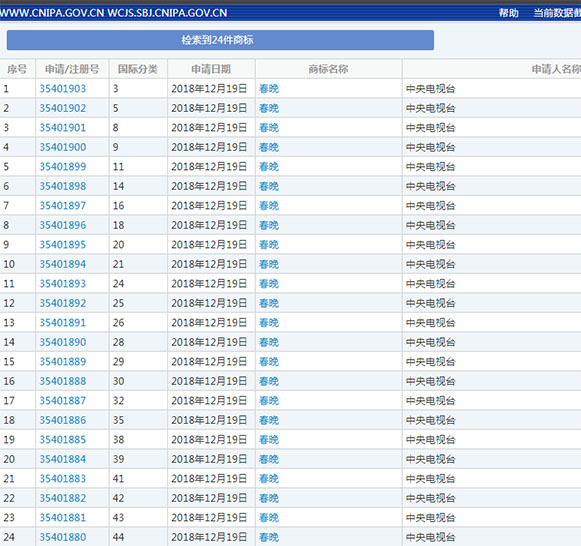The image size is (581, 546).
Task: Click the 春晚 trademark in row 24
Action: pos(269,537)
